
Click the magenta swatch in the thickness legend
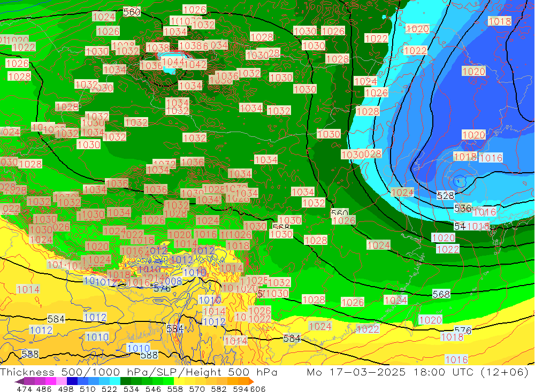[50, 381]
